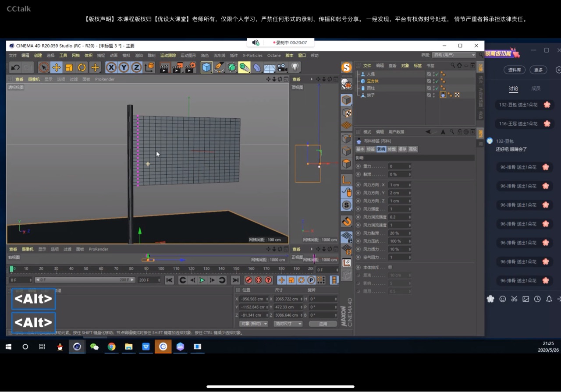Open the 界面 layout dropdown
The width and height of the screenshot is (561, 392).
click(x=454, y=55)
